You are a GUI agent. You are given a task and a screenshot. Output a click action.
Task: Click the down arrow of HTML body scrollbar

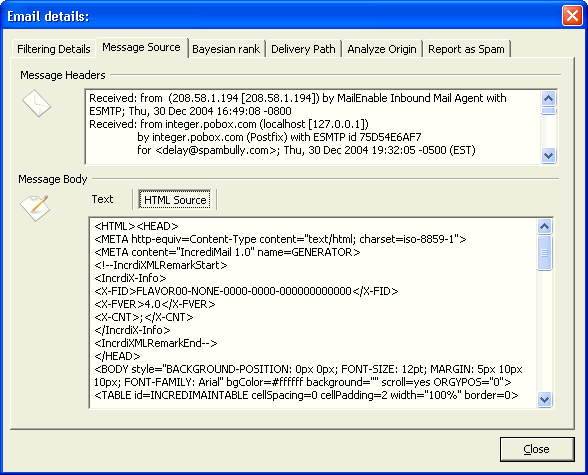click(544, 399)
